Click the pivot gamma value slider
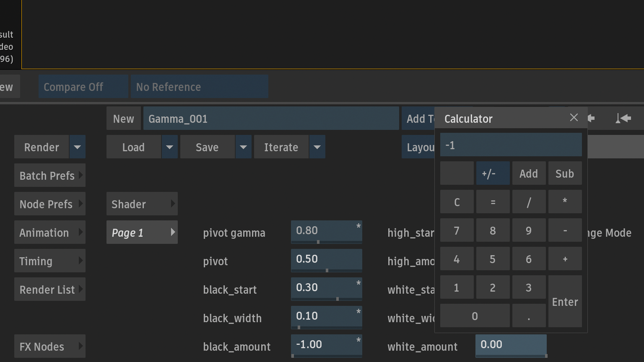Image resolution: width=644 pixels, height=362 pixels. coord(327,232)
